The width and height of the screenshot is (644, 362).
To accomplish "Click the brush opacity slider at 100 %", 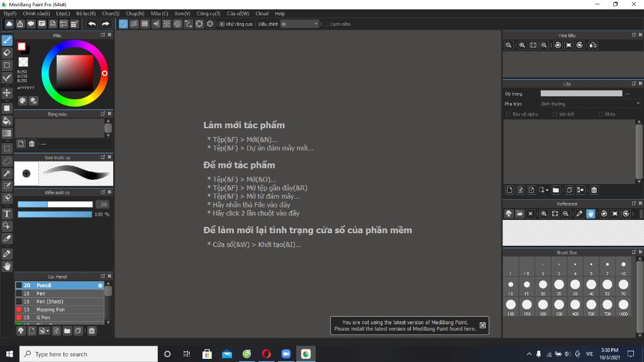I will 55,214.
